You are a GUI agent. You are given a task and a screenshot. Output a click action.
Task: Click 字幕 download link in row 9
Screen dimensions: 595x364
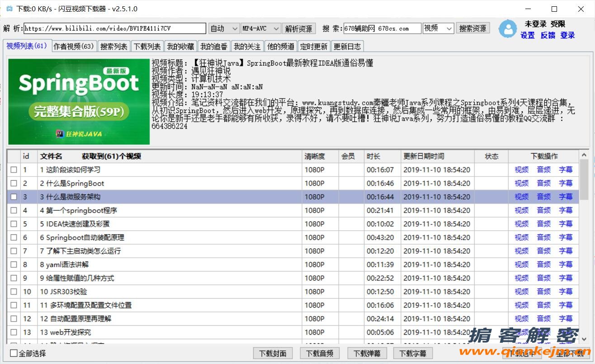point(566,278)
